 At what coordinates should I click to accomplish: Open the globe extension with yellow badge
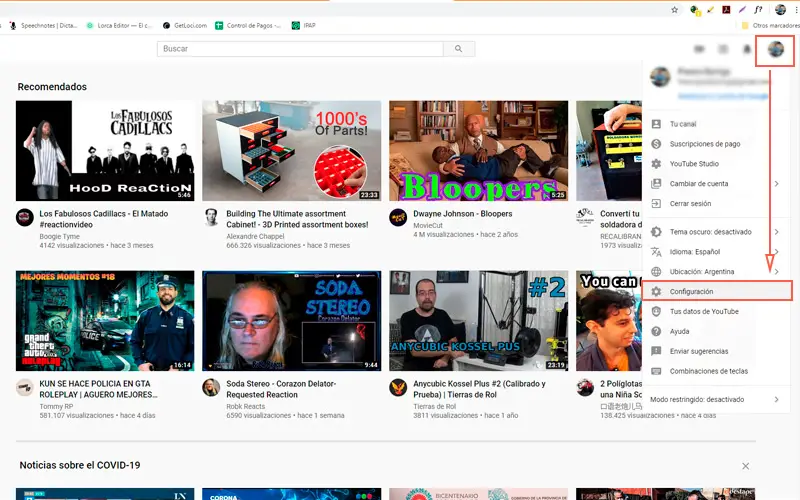[x=694, y=10]
